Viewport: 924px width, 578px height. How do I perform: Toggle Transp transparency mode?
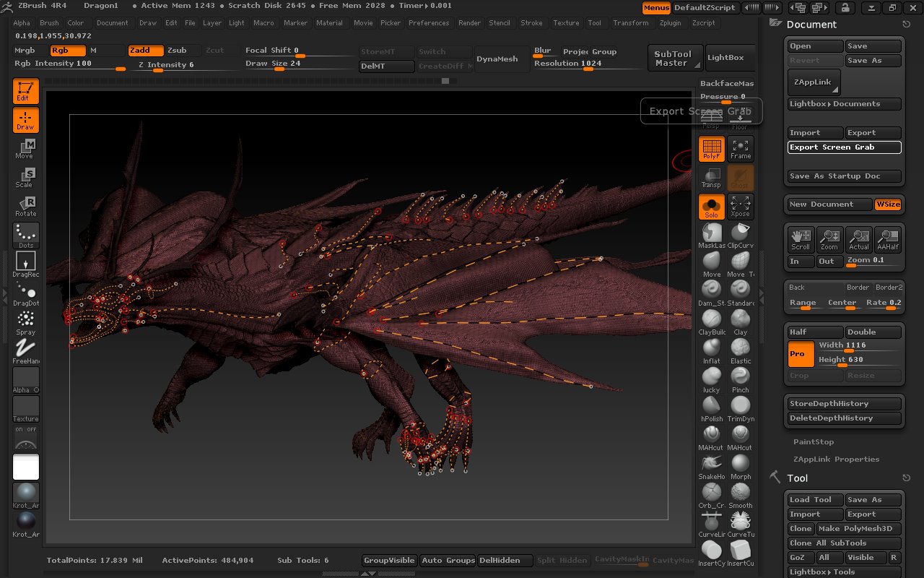pyautogui.click(x=712, y=178)
